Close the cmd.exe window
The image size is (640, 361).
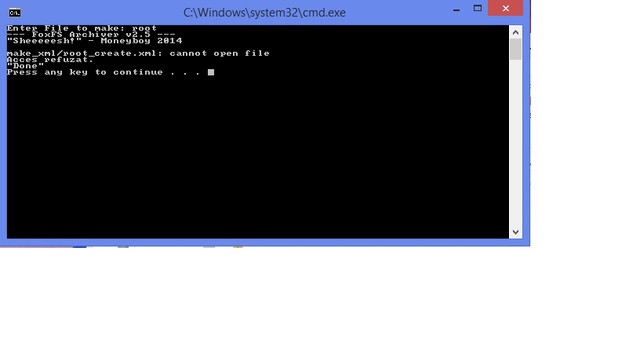(505, 8)
